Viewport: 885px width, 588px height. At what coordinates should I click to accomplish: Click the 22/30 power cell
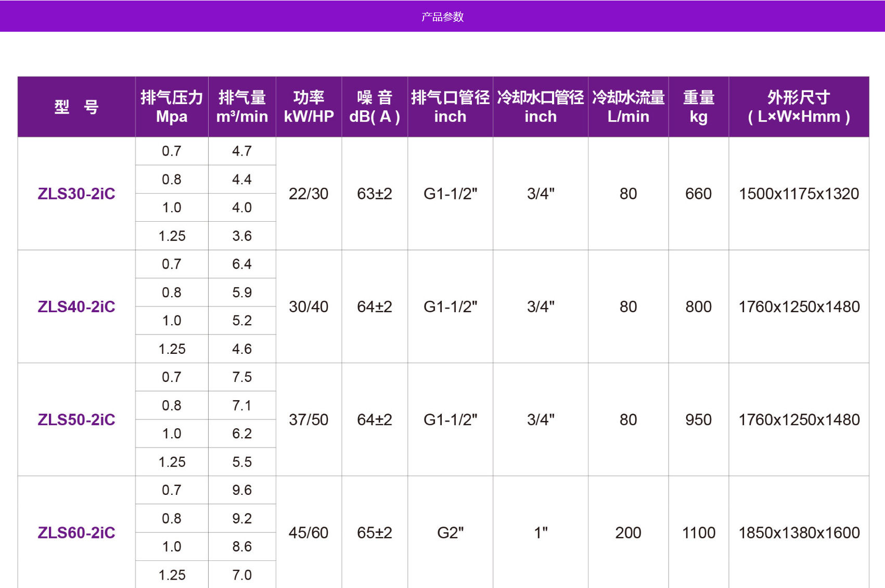click(309, 194)
